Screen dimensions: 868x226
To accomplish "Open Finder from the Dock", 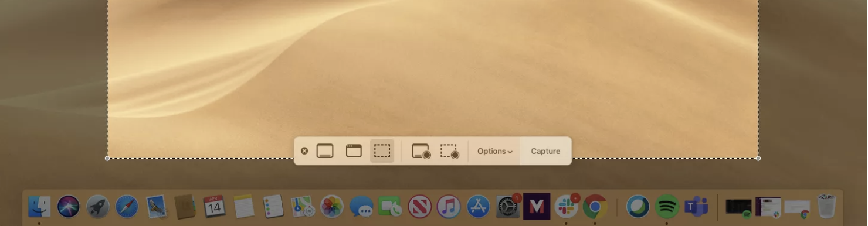I will point(39,206).
